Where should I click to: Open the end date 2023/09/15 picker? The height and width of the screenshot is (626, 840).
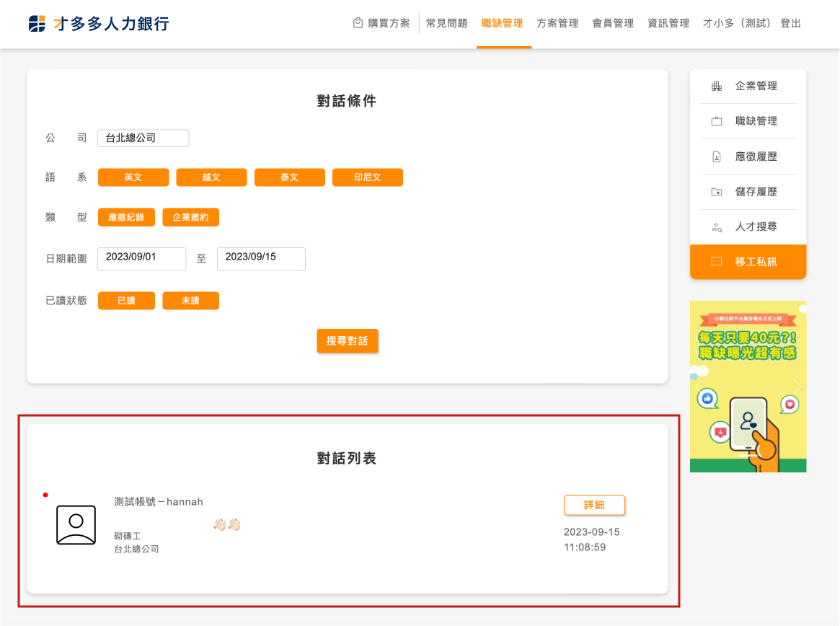(261, 258)
